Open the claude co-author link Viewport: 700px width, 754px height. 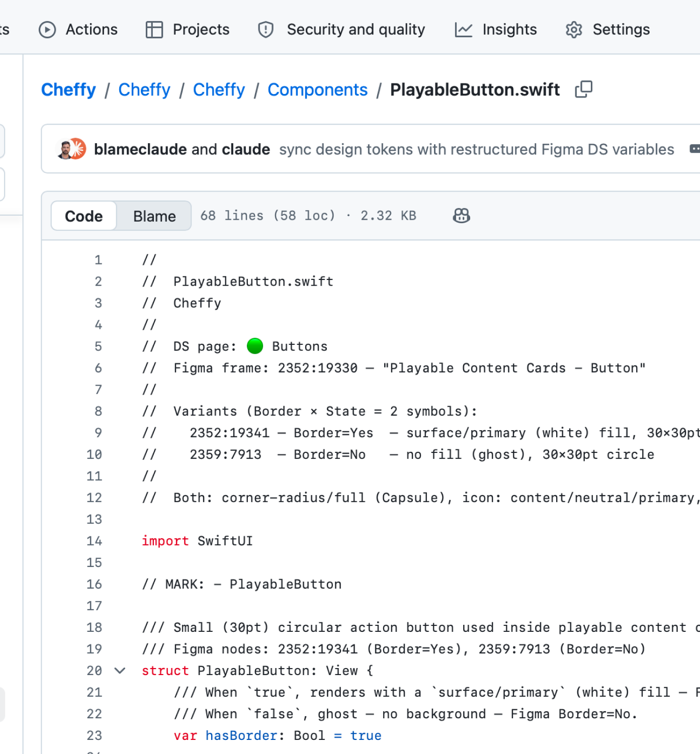click(246, 149)
